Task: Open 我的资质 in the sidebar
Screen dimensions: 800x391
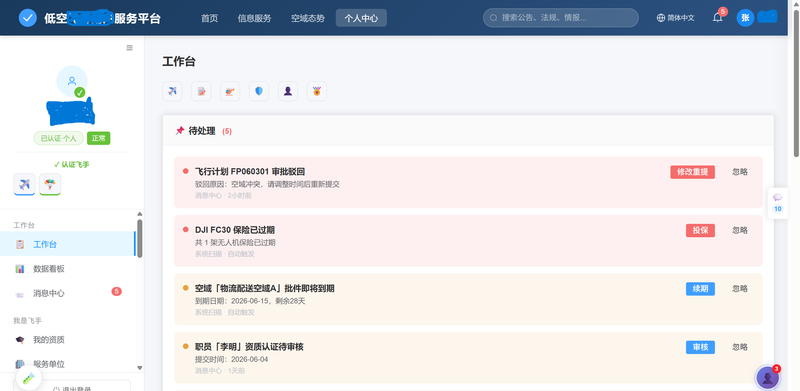Action: pos(68,339)
